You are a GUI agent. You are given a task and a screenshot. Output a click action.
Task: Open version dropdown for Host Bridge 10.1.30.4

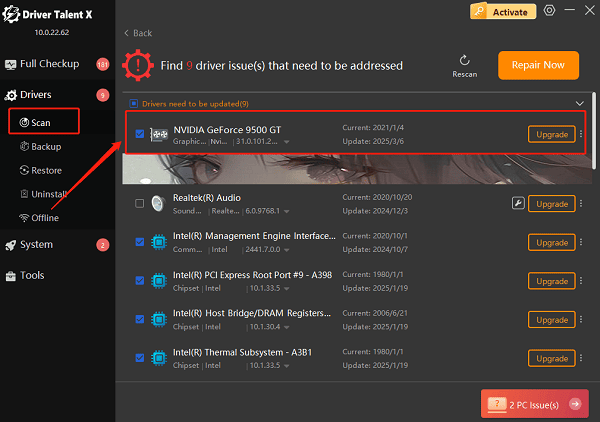(287, 327)
